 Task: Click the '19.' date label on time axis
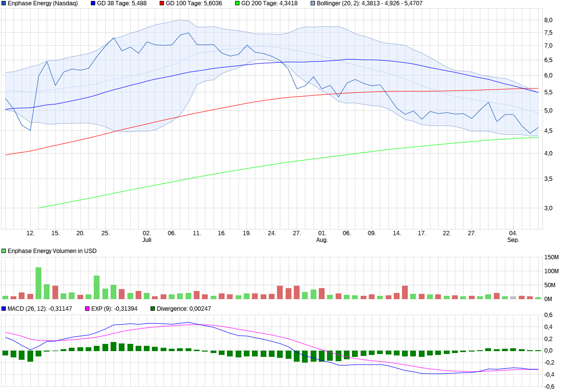click(247, 233)
